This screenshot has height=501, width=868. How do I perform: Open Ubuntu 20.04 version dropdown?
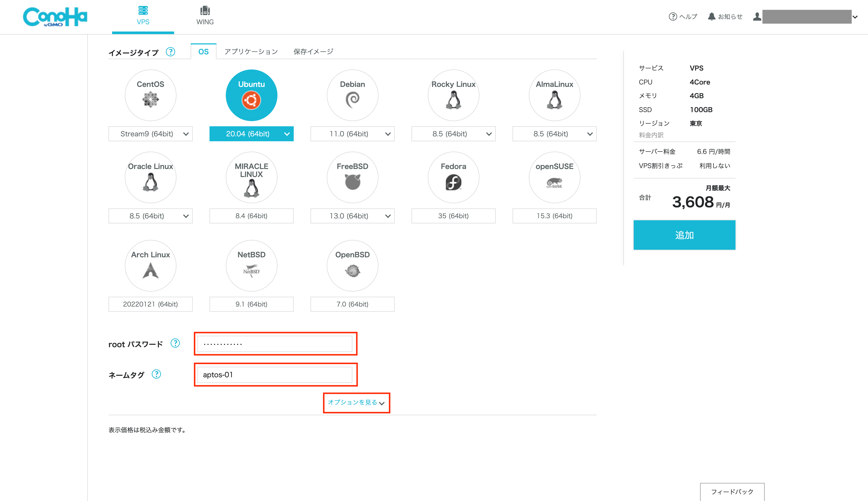[x=251, y=134]
